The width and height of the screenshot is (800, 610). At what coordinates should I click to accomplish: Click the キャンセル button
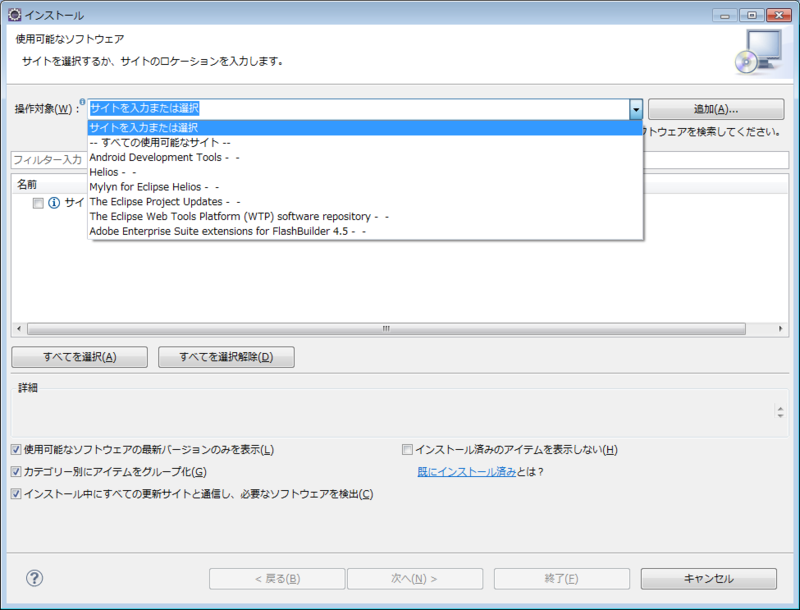click(x=709, y=578)
